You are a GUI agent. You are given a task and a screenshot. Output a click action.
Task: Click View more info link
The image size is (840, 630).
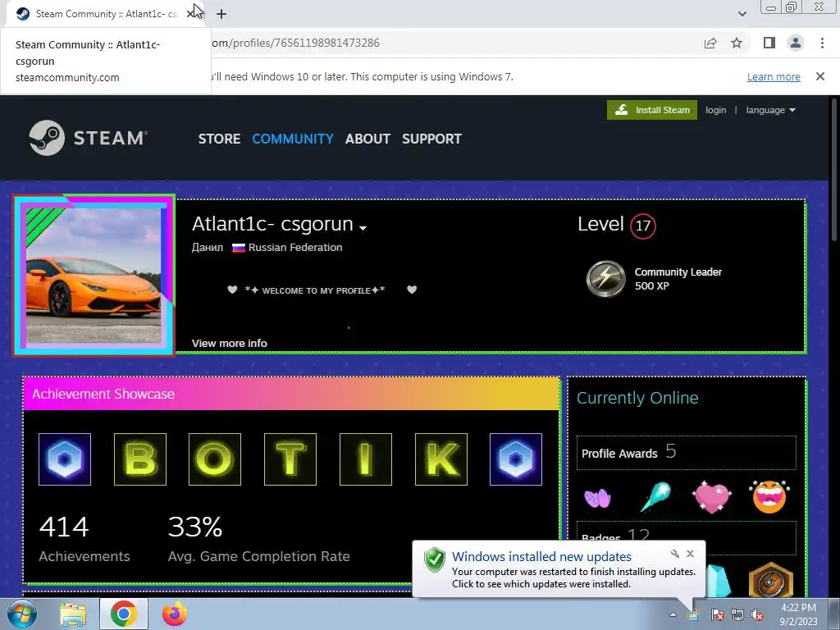tap(230, 344)
